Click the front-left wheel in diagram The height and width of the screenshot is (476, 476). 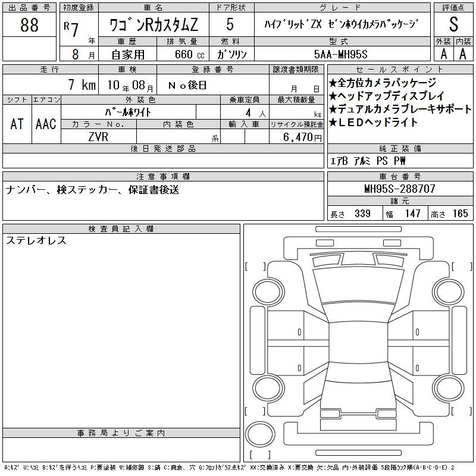[x=268, y=292]
